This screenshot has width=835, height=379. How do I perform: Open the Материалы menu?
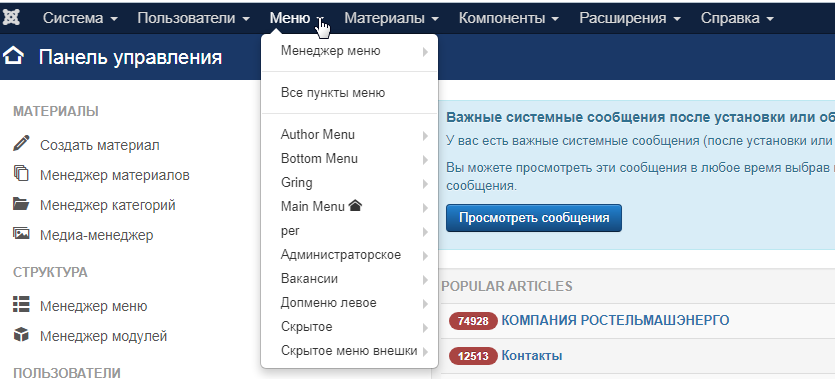[391, 18]
